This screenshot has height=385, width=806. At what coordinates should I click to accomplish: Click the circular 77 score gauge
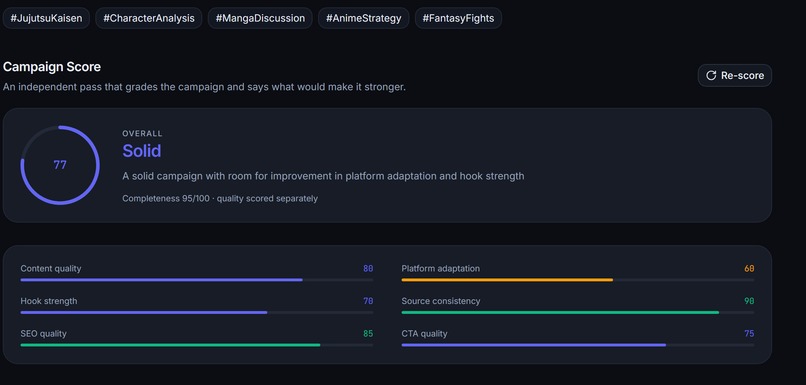60,165
